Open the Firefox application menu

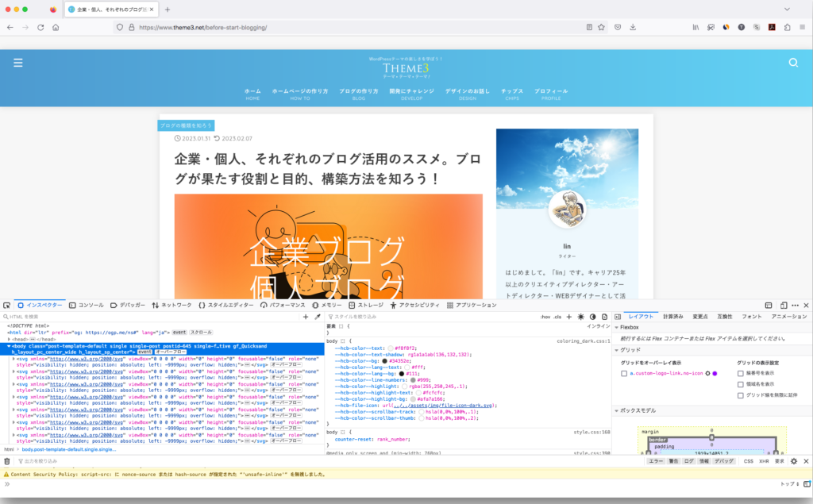point(802,28)
